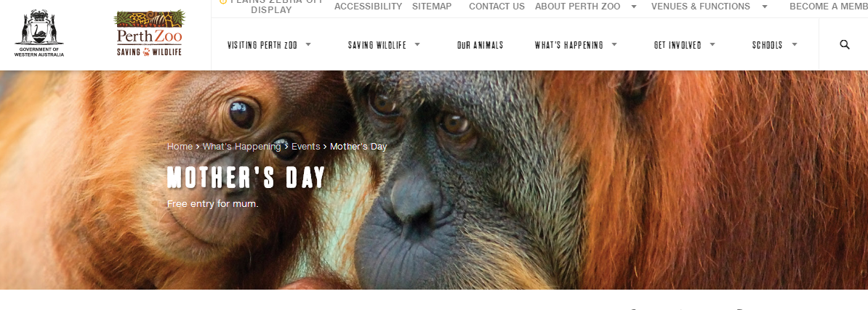The width and height of the screenshot is (868, 310).
Task: Expand the Visiting Perth Zoo dropdown arrow
Action: (x=308, y=44)
